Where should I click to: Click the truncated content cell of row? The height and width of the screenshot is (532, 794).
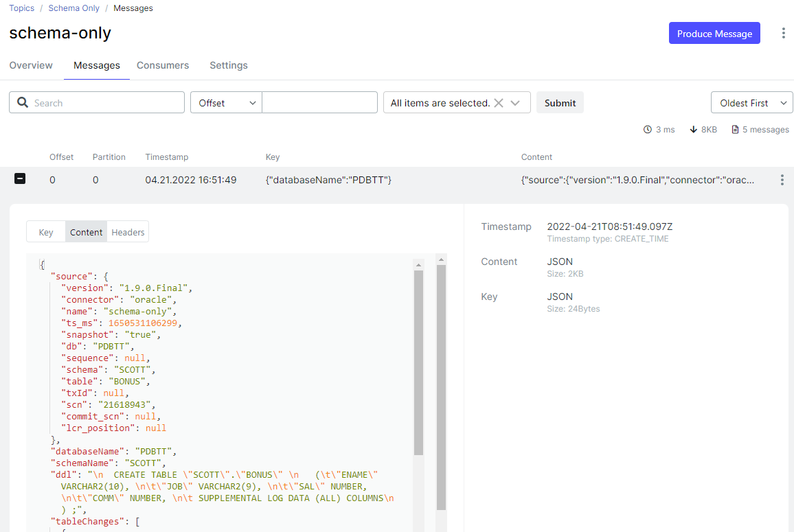click(637, 180)
